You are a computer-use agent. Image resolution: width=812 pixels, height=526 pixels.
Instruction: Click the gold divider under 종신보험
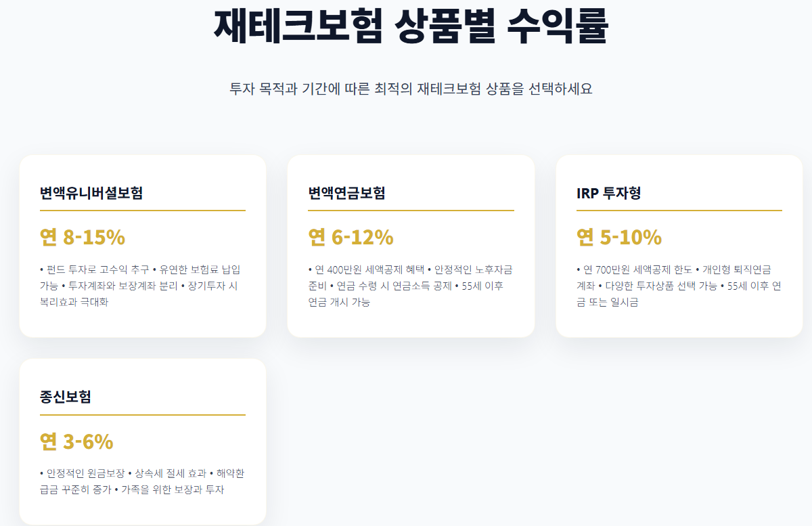(142, 414)
